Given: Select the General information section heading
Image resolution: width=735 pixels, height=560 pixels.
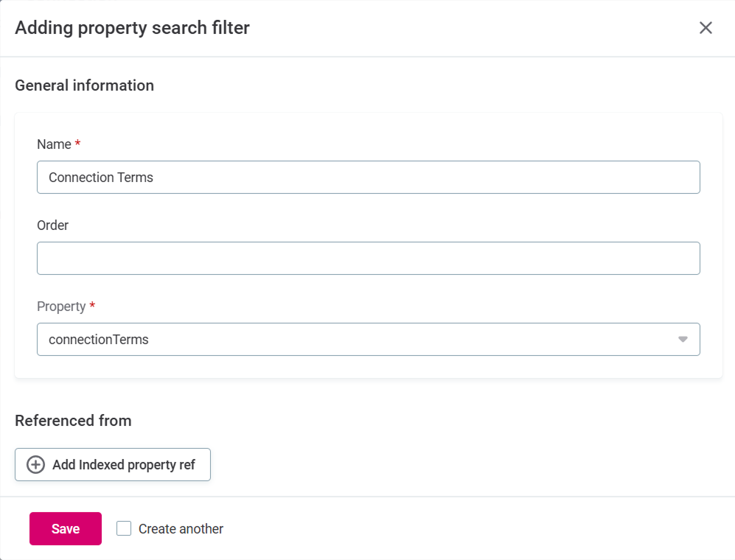Looking at the screenshot, I should tap(84, 85).
